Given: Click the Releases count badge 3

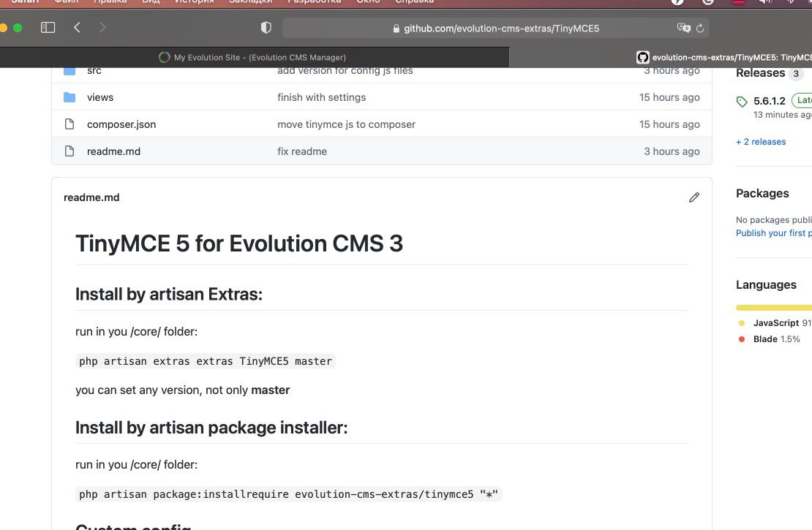Looking at the screenshot, I should 796,74.
